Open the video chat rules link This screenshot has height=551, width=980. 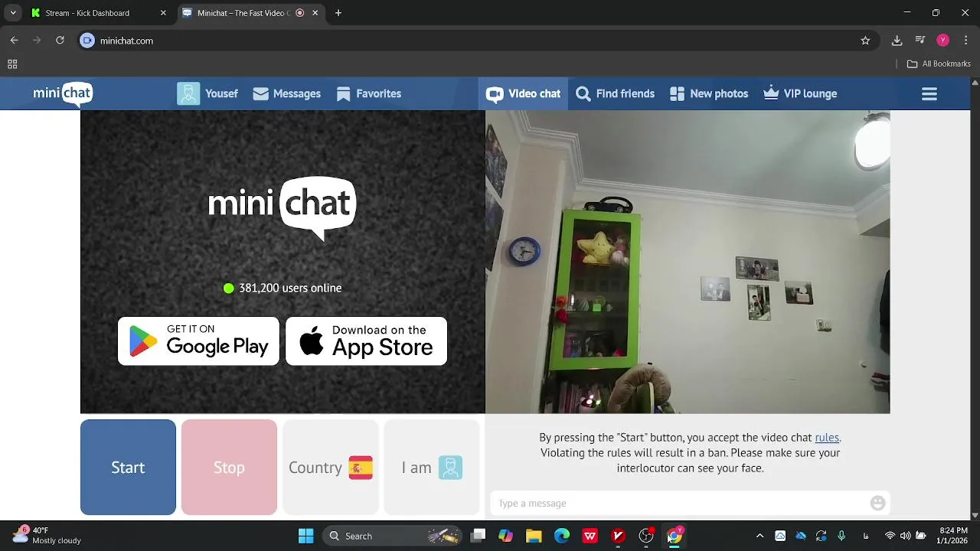[827, 437]
